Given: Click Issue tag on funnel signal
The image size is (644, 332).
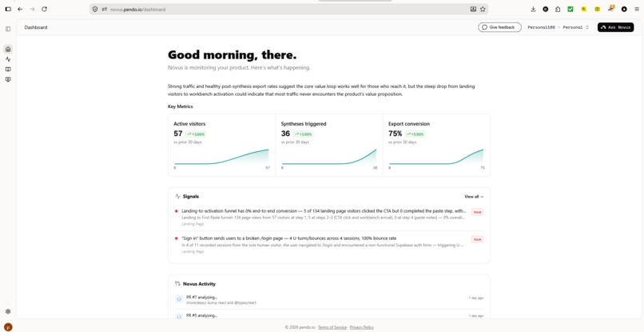Looking at the screenshot, I should coord(477,212).
